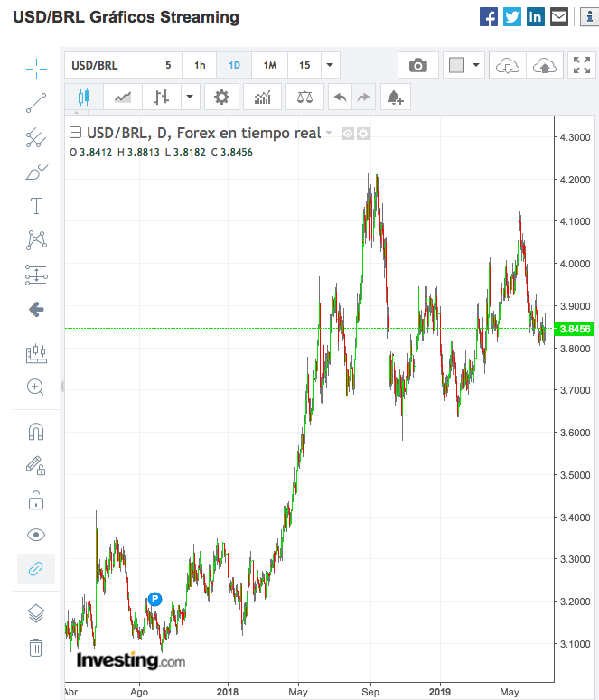Screen dimensions: 599x700
Task: Toggle the drawings sync link icon
Action: coord(36,569)
